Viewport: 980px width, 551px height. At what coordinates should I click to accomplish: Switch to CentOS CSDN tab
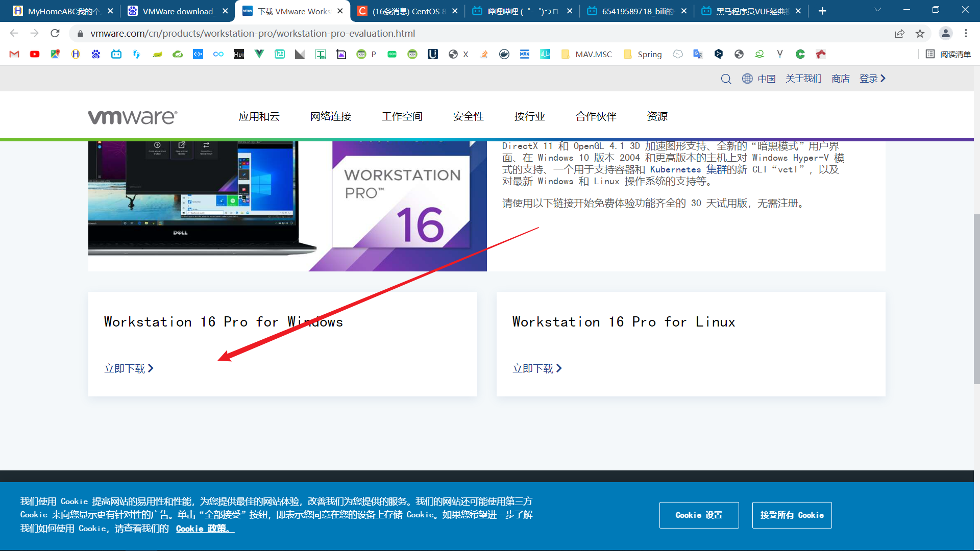click(407, 11)
